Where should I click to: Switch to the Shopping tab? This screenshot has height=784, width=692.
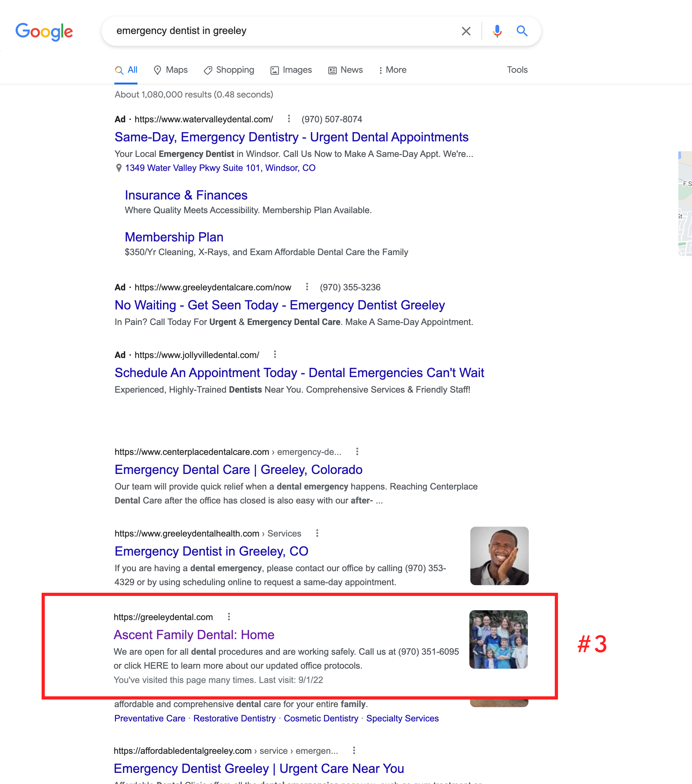click(x=229, y=70)
